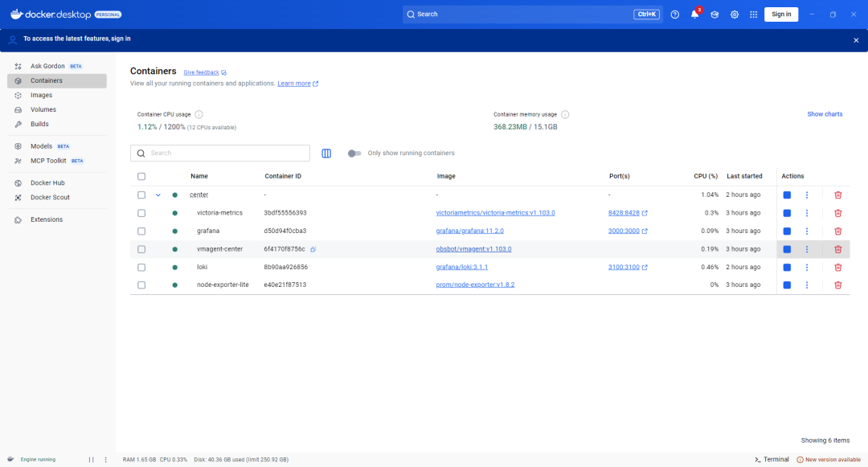The width and height of the screenshot is (868, 467).
Task: Open the notifications bell
Action: [694, 14]
